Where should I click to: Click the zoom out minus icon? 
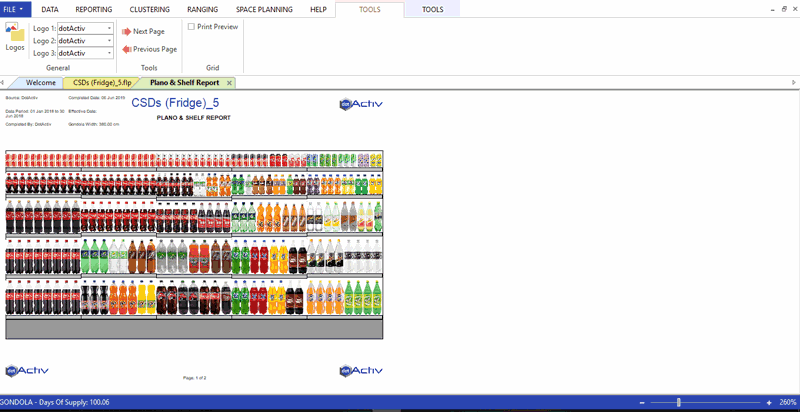point(642,403)
